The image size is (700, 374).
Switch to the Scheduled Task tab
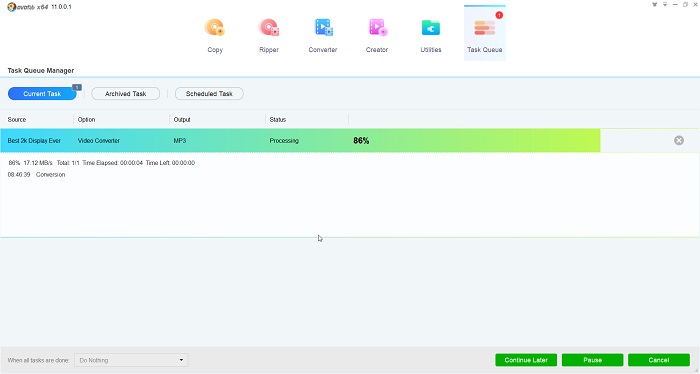[209, 94]
